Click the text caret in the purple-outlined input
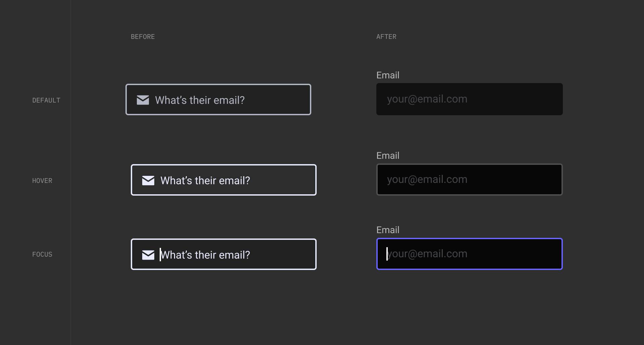Screen dimensions: 644x345 click(387, 254)
